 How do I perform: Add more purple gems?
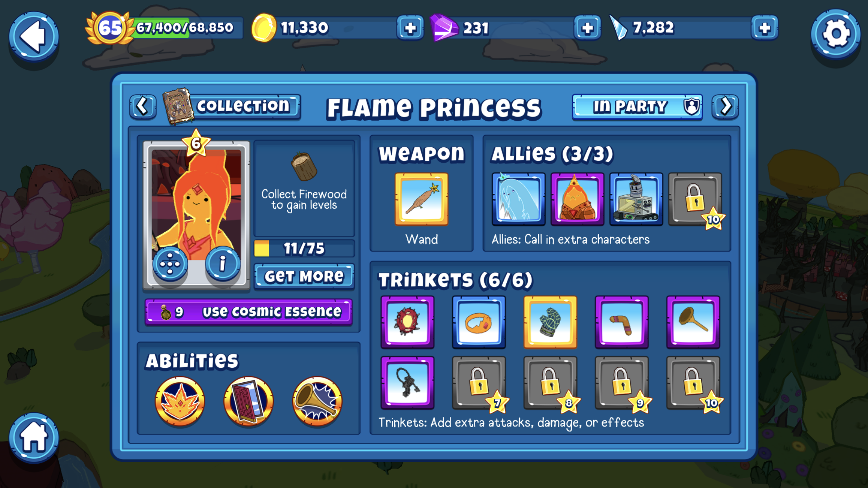click(587, 28)
